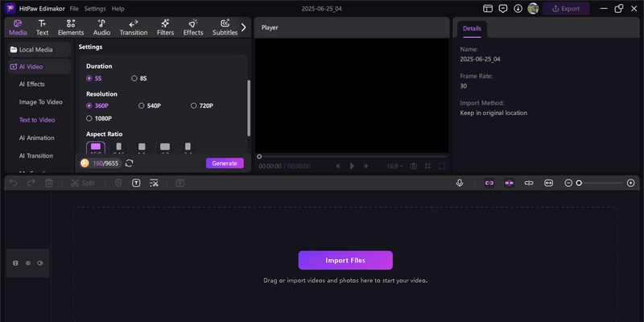Click the settings panel scrollbar
Screen dimensions: 644x322
tap(249, 108)
